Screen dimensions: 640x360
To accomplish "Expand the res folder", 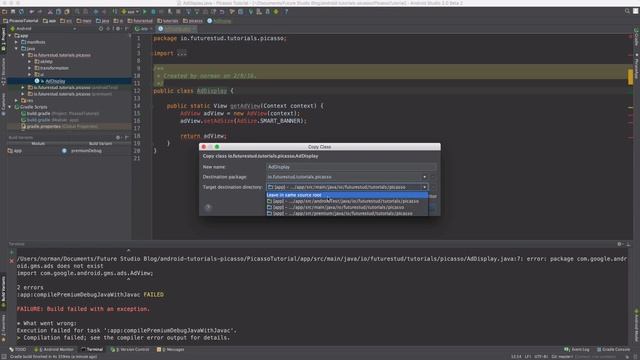I will (17, 100).
